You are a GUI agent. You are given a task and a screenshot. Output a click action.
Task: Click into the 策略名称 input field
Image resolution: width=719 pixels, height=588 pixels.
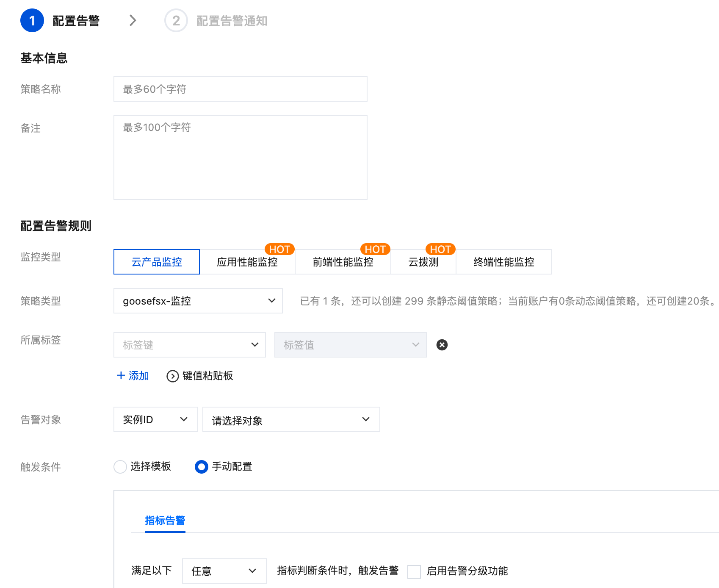[x=240, y=89]
